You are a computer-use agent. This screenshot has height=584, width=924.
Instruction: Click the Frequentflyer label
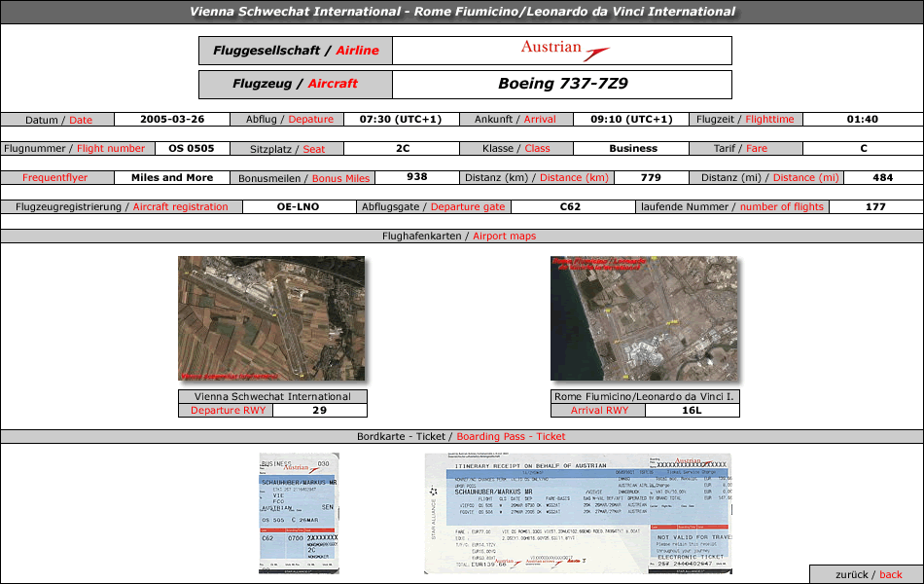pyautogui.click(x=57, y=177)
